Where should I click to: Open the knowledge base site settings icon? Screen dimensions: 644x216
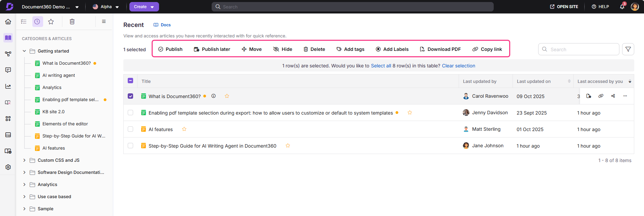[8, 151]
